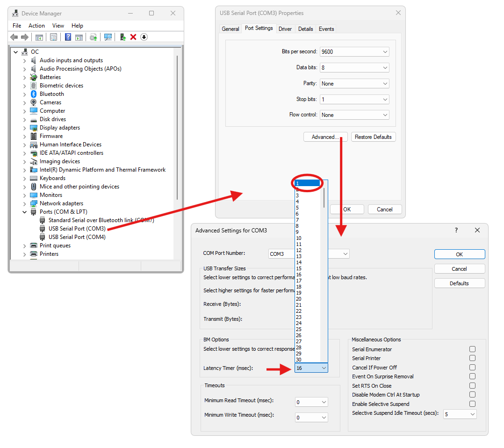Open the Minimum Read Timeout dropdown
Viewport: 504px width, 448px height.
tap(311, 402)
